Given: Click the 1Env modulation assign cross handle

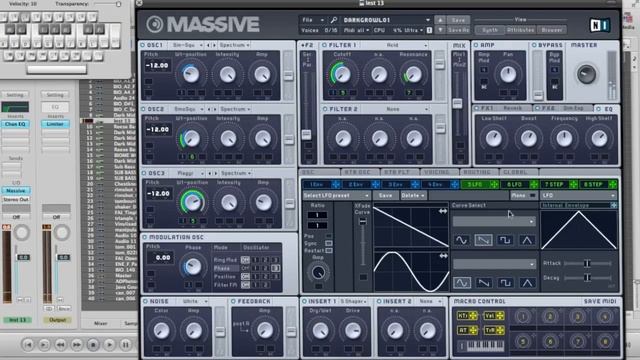Looking at the screenshot, I should [336, 184].
